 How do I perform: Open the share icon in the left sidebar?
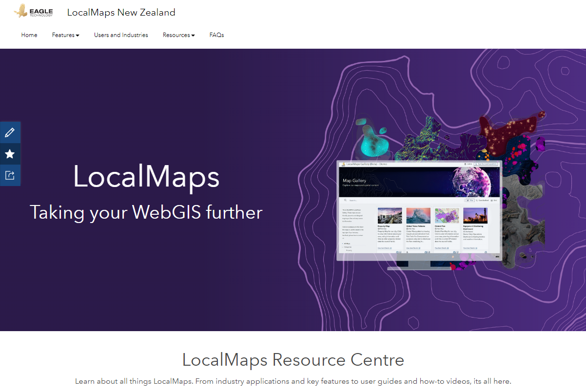point(10,175)
